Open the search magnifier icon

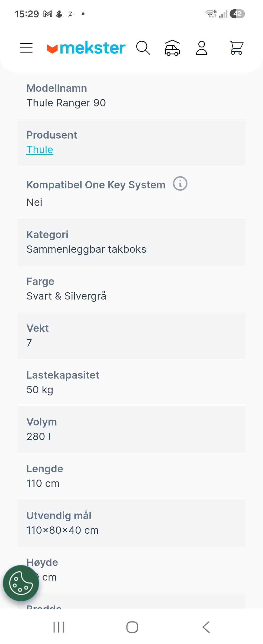(143, 48)
